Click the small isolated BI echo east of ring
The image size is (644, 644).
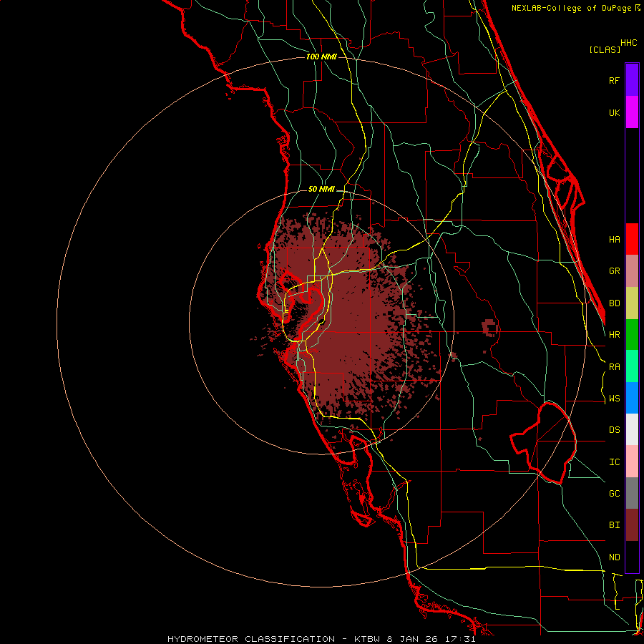click(x=490, y=328)
